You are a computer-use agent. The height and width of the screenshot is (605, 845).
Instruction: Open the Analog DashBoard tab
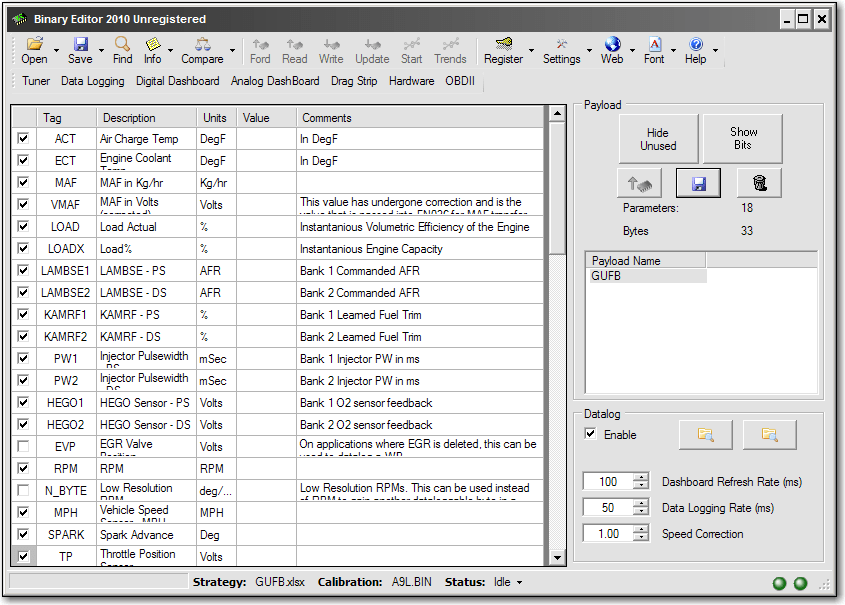pyautogui.click(x=275, y=81)
